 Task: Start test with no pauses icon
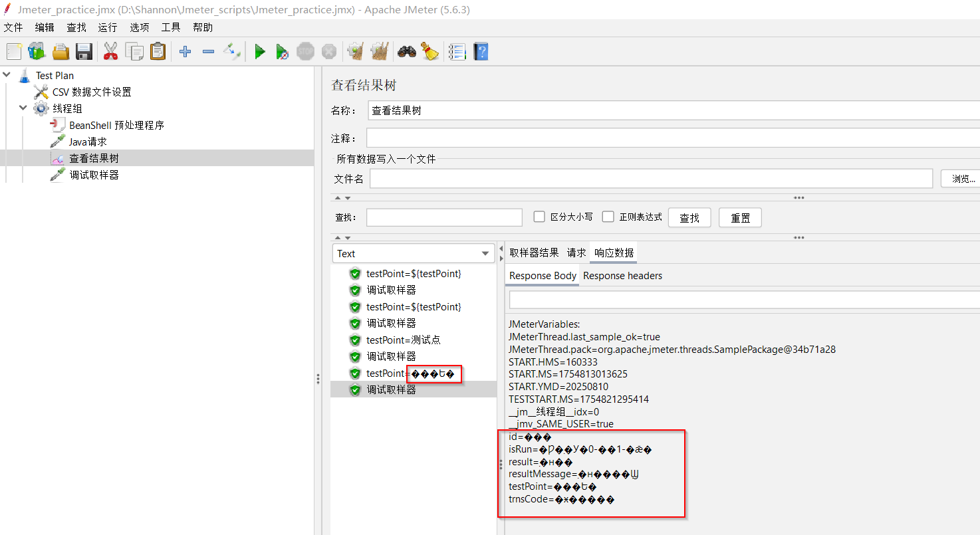click(283, 51)
